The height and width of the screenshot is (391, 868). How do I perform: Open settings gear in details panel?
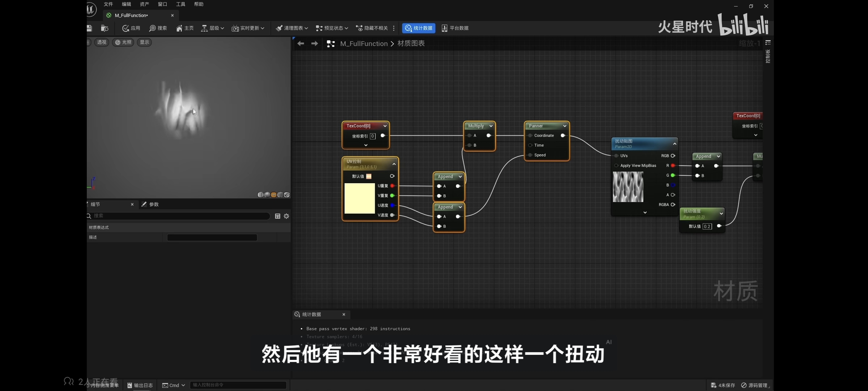pos(286,216)
